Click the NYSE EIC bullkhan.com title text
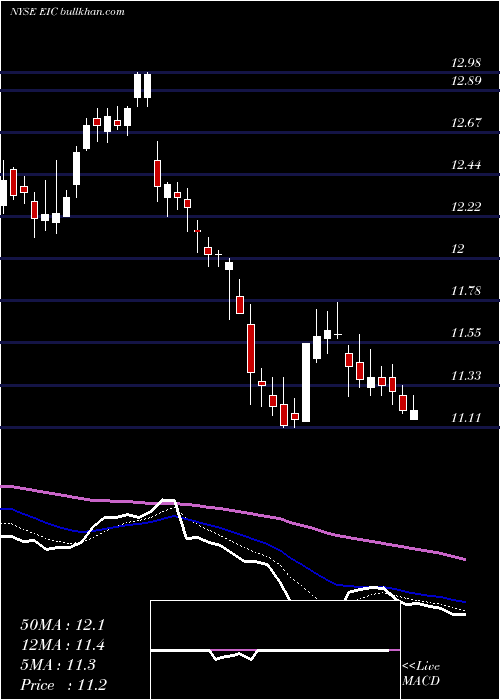The image size is (500, 700). [x=67, y=12]
